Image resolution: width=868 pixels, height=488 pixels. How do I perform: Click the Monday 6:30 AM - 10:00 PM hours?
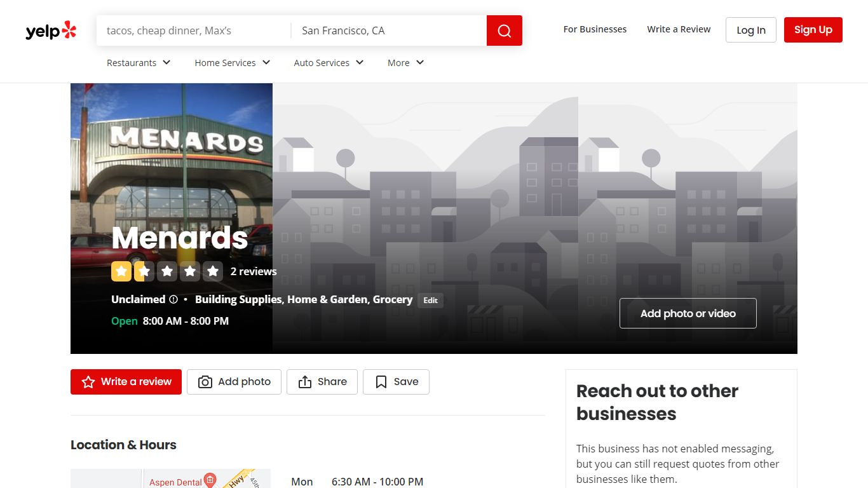click(x=377, y=482)
